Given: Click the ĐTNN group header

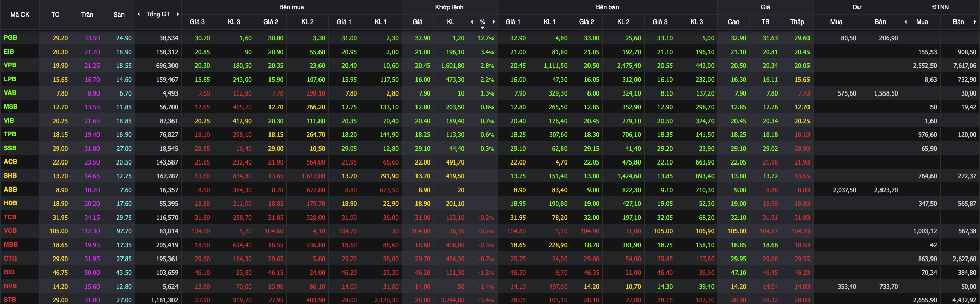Looking at the screenshot, I should coord(940,7).
